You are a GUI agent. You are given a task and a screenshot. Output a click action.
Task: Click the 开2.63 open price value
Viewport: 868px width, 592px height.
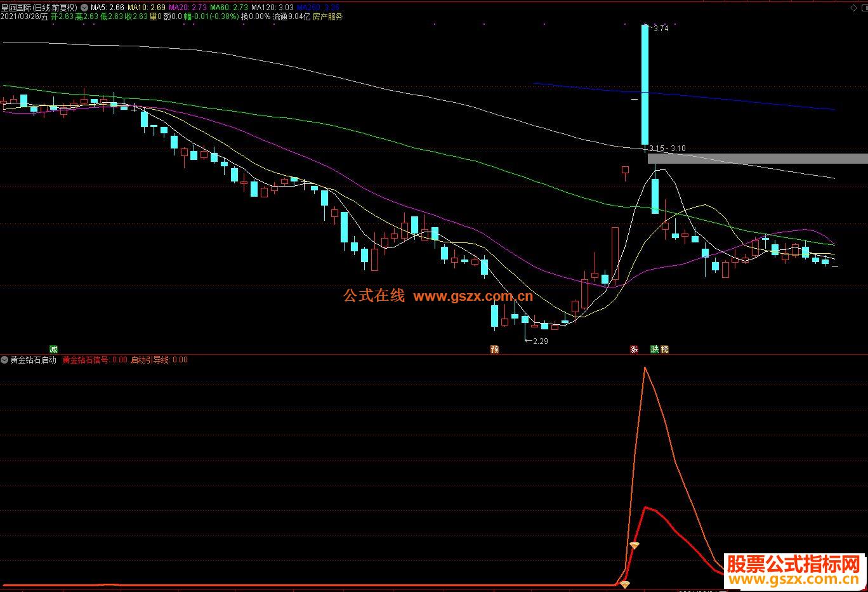[62, 17]
